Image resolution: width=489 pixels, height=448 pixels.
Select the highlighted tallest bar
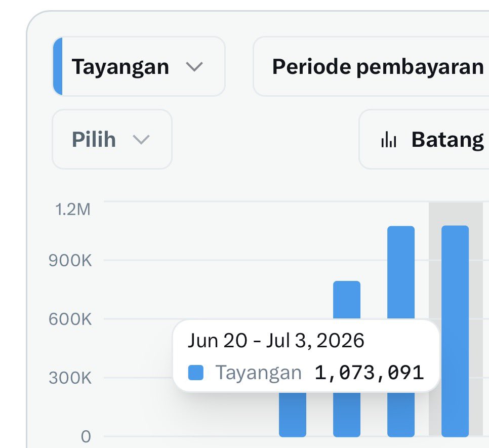coord(455,331)
